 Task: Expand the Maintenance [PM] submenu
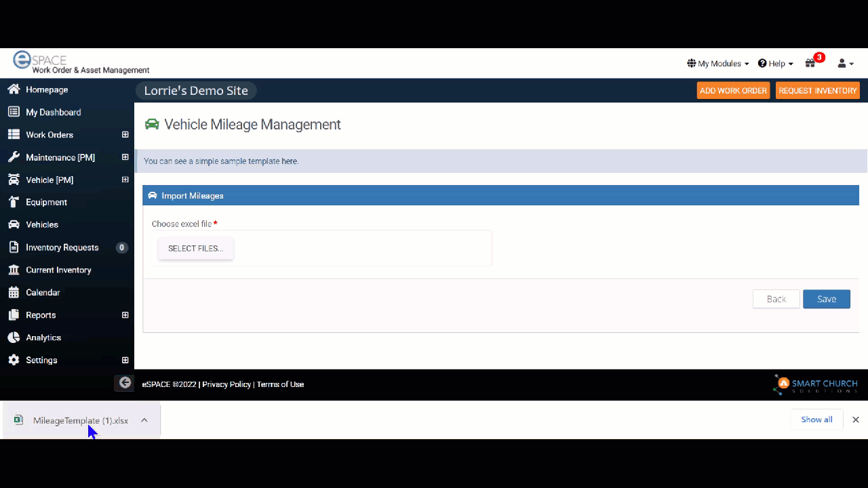pos(125,157)
